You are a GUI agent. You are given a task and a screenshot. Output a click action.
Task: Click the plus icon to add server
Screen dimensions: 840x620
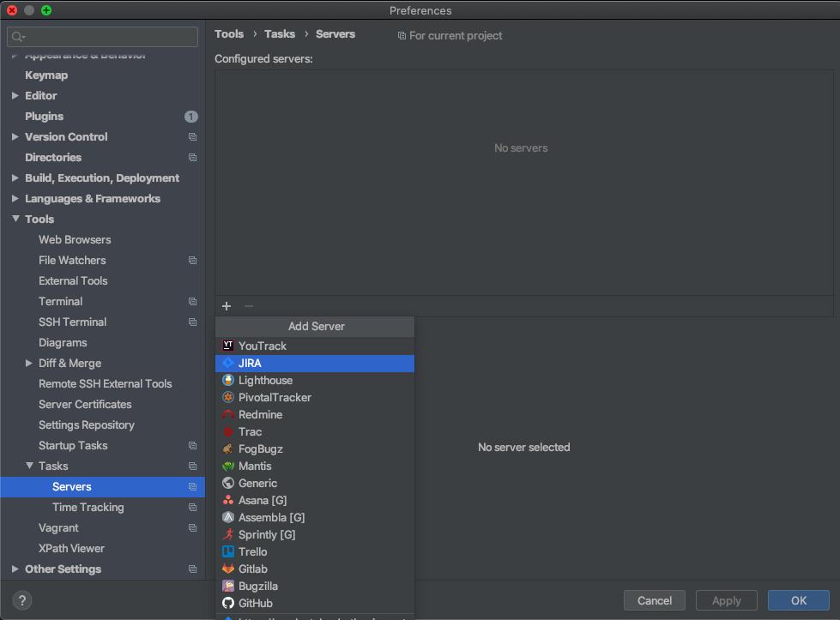[227, 306]
